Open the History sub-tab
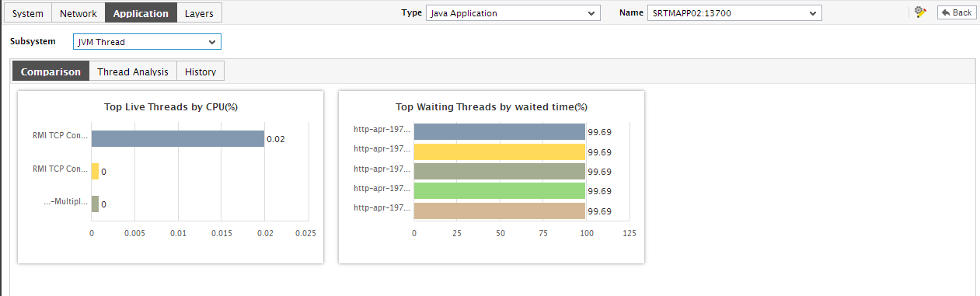The width and height of the screenshot is (980, 296). (x=201, y=71)
